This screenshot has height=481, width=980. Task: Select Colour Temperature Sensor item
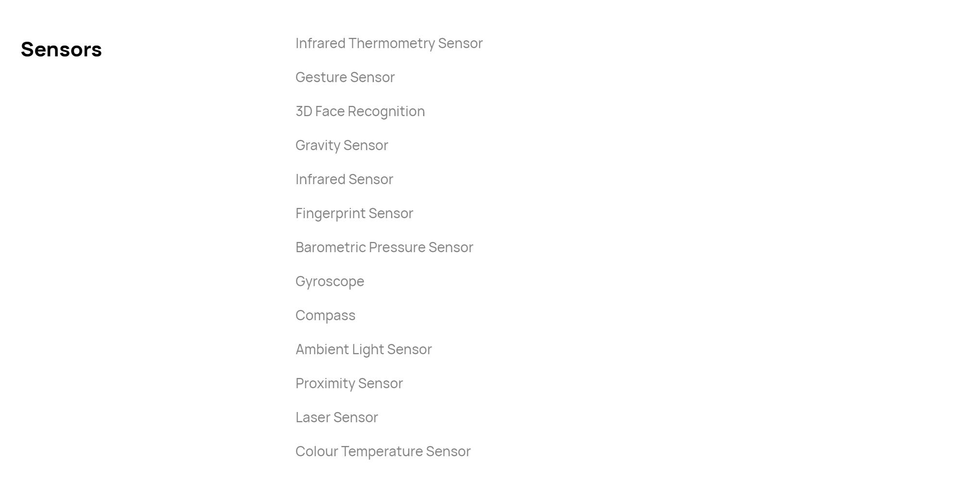[383, 451]
